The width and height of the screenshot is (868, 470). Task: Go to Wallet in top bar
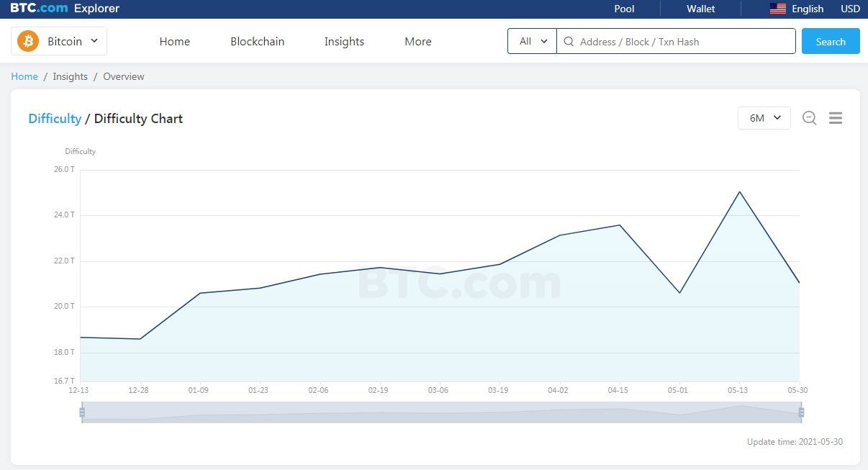point(701,9)
